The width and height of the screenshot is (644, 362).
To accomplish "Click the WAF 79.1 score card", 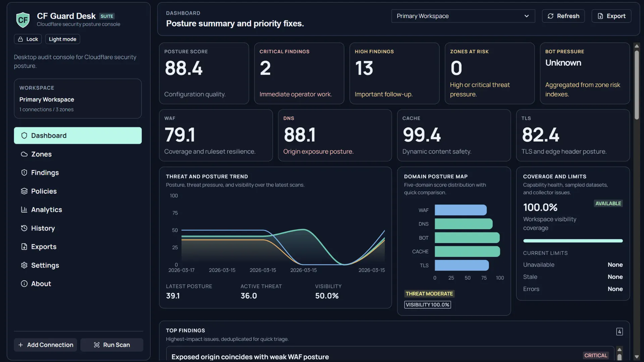I will pos(216,135).
